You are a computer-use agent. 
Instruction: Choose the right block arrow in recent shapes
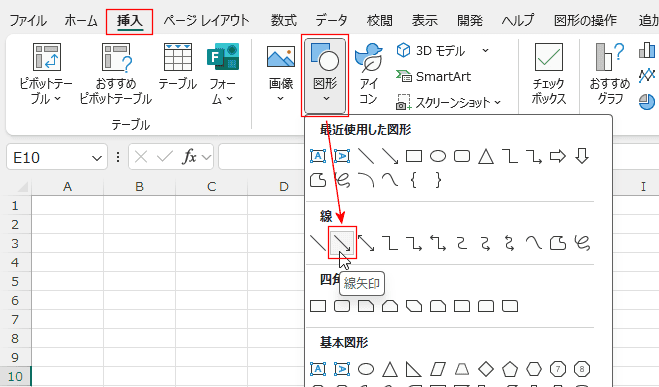coord(558,156)
